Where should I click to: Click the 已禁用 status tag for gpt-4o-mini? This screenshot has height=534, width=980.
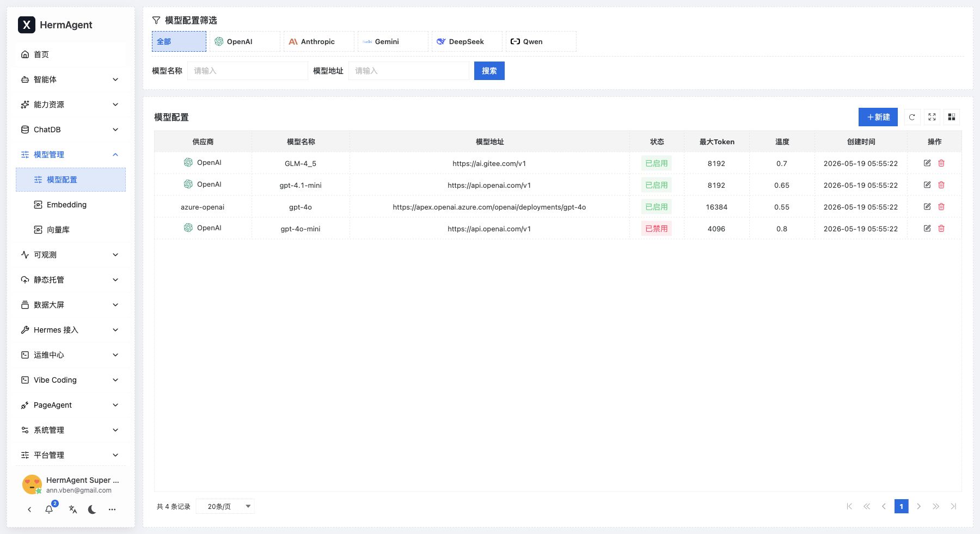coord(657,229)
